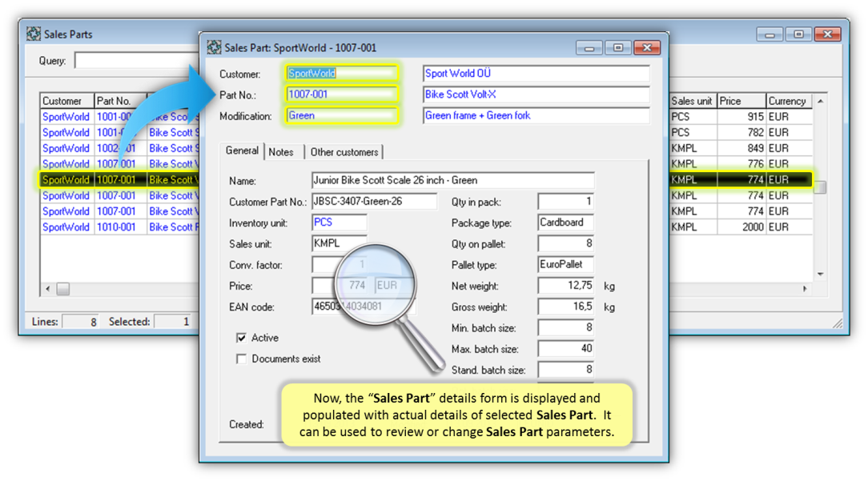Toggle the Active checkbox
868x481 pixels.
tap(241, 338)
